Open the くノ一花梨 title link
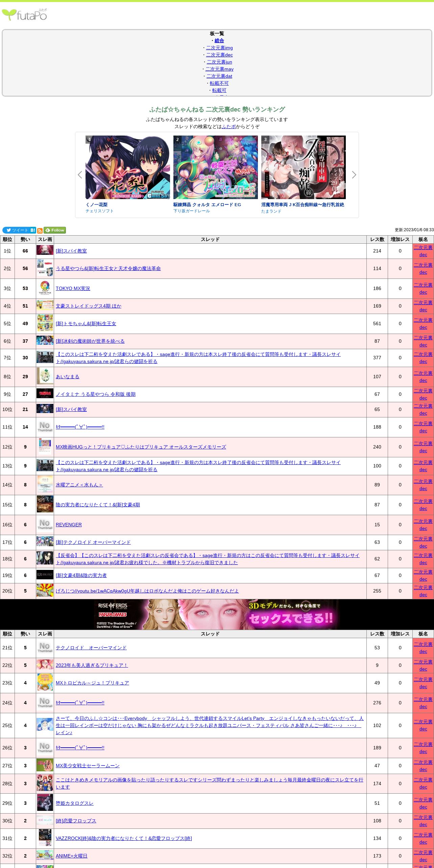Image resolution: width=434 pixels, height=868 pixels. point(97,204)
